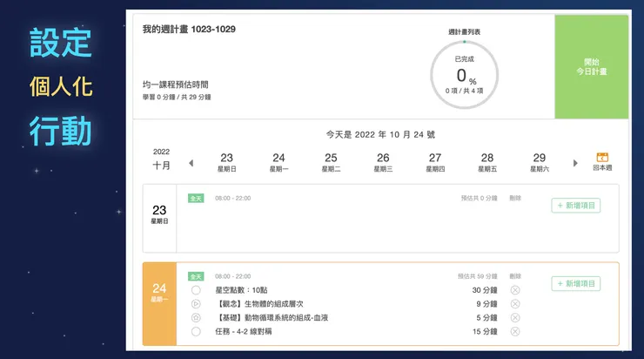Remove the 星空點數 30 分鐘 item
Viewport: 644px width, 359px height.
pyautogui.click(x=515, y=290)
